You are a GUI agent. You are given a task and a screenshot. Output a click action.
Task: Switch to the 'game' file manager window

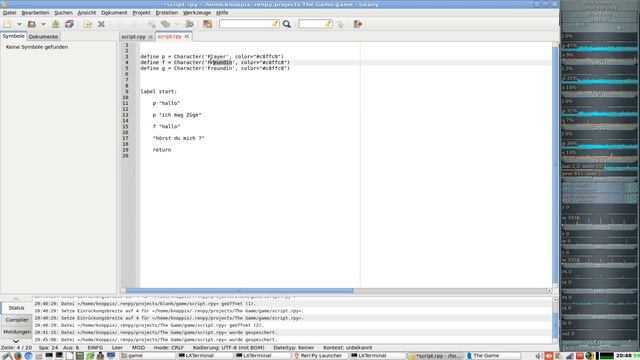coord(146,356)
